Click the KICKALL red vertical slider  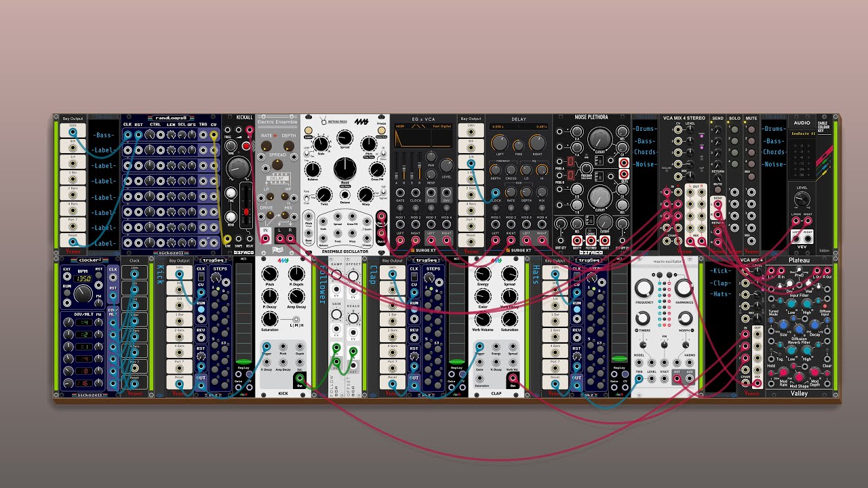click(x=246, y=211)
